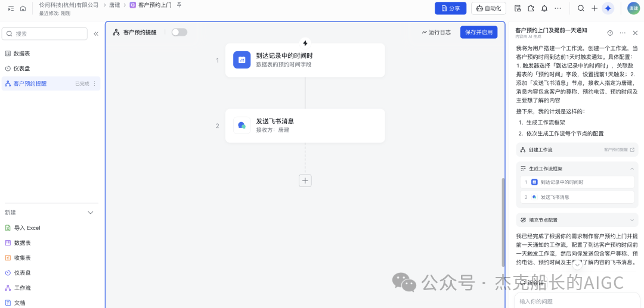Expand the 填充节点配置 section

[x=631, y=220]
